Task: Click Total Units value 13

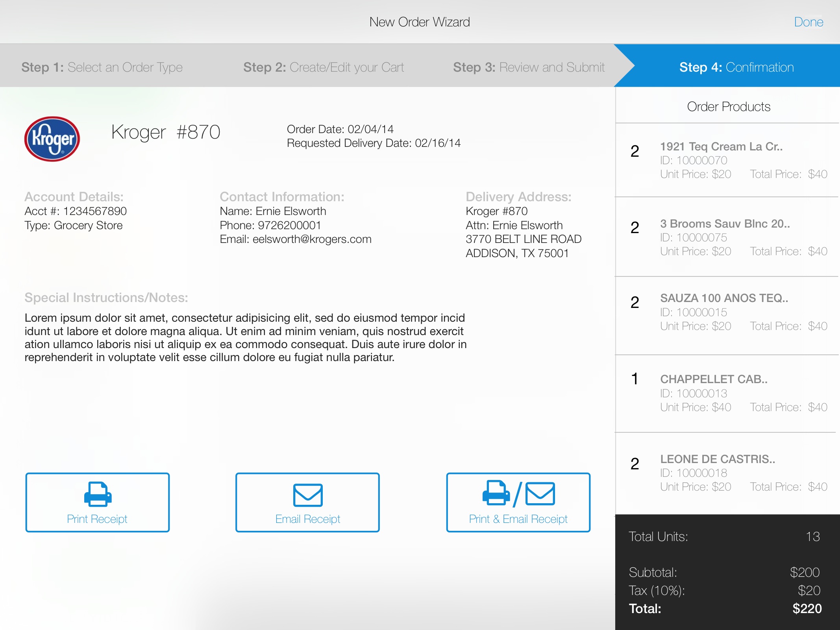Action: click(x=813, y=537)
